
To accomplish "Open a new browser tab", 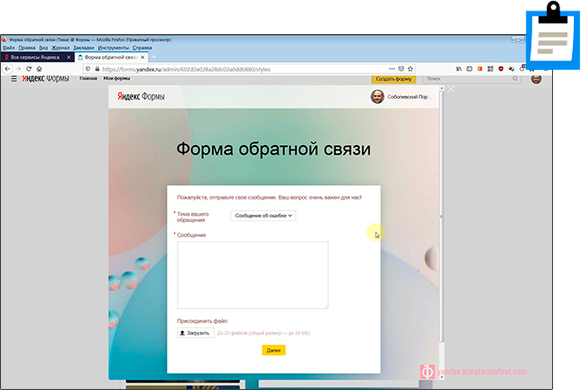I will point(153,57).
